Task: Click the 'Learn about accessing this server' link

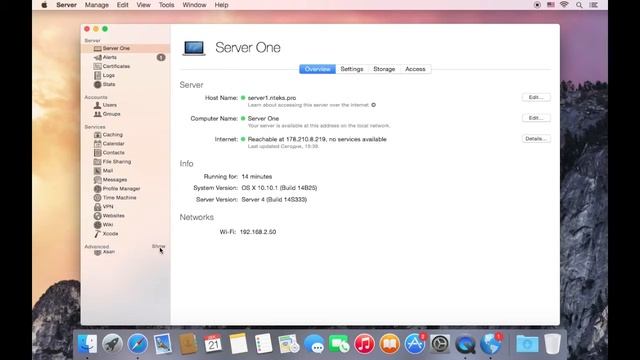Action: click(308, 105)
